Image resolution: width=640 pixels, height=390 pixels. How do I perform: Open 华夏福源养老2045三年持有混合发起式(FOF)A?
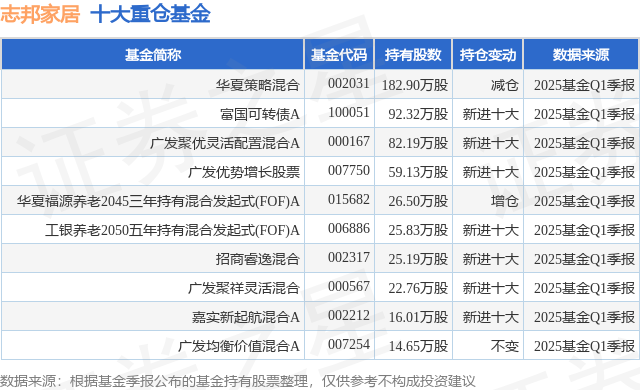click(x=158, y=201)
